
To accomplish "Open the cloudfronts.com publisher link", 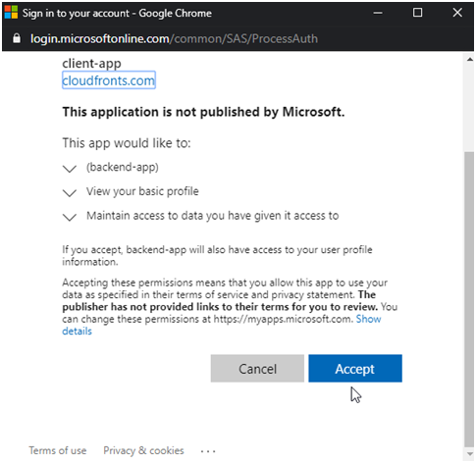I will coord(109,80).
